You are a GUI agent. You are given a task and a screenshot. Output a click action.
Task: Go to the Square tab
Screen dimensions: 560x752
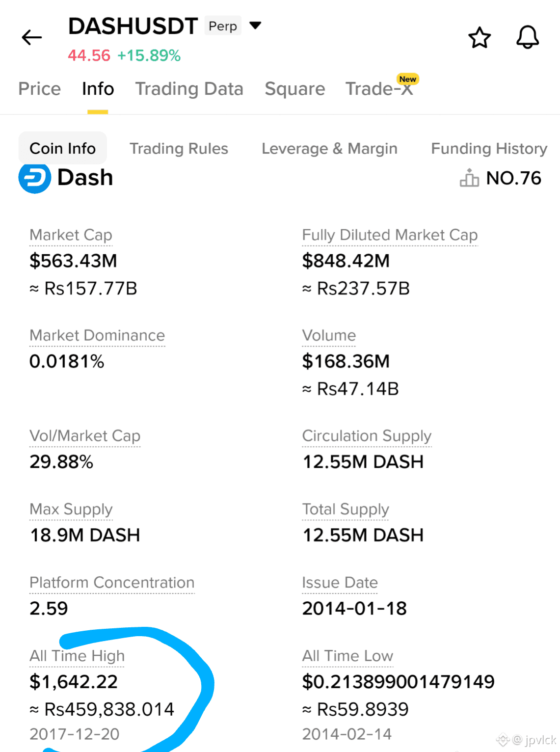(x=294, y=89)
